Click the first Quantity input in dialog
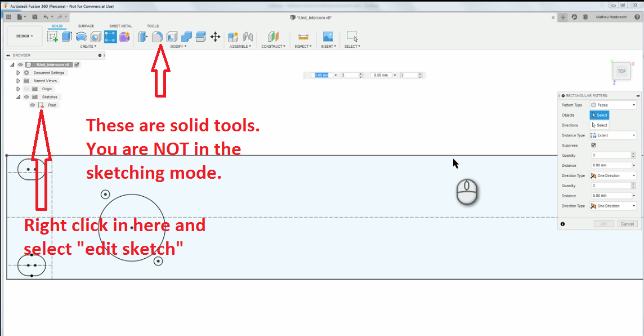 pos(611,156)
